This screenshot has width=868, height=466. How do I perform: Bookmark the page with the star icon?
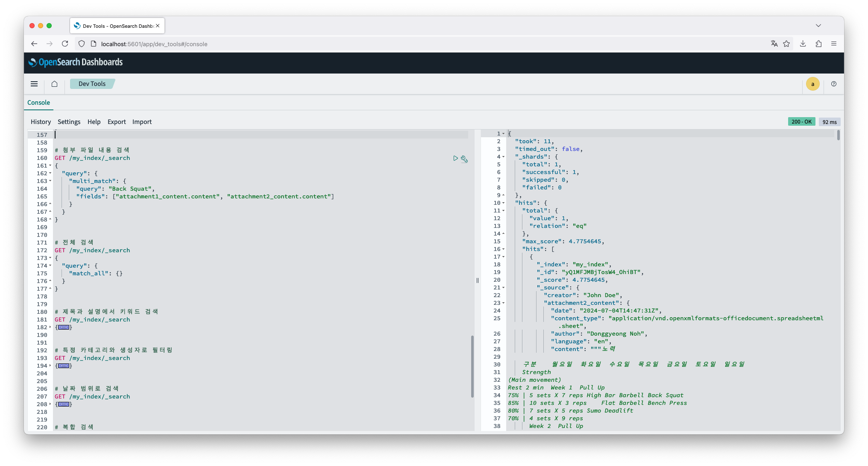[786, 44]
